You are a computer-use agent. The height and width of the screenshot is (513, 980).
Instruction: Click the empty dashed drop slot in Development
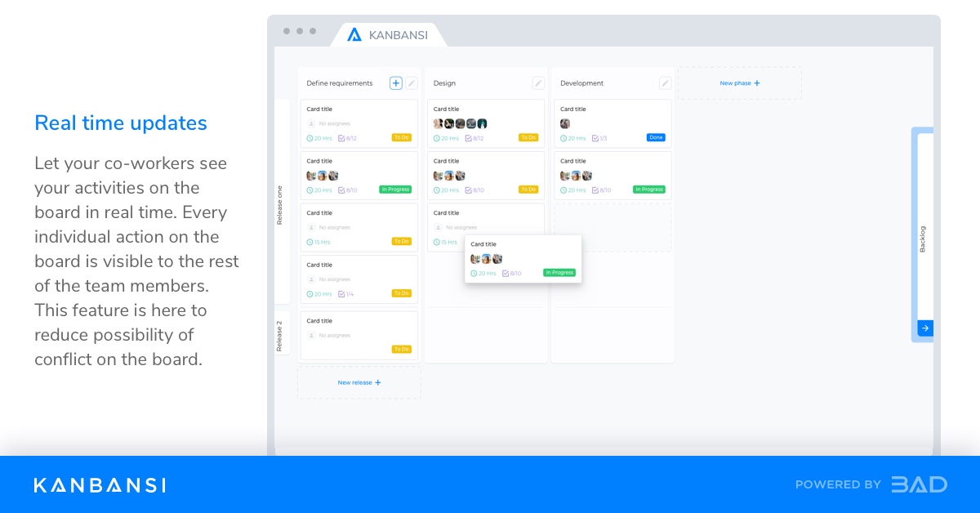click(612, 227)
